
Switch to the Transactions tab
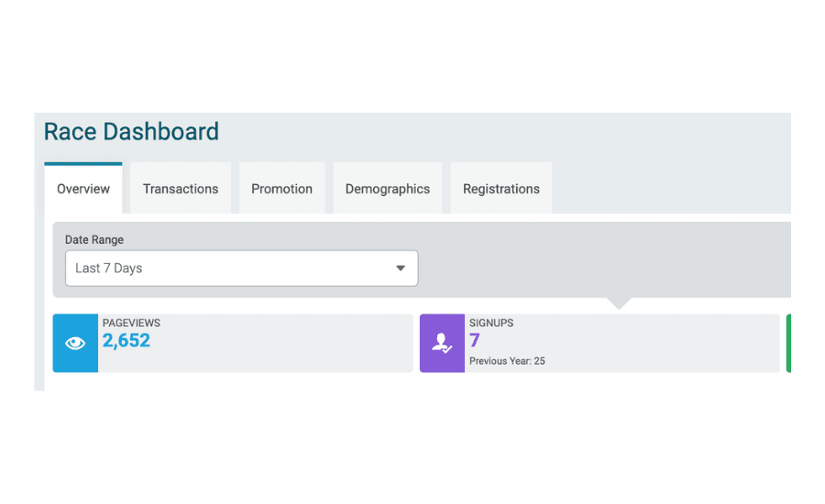coord(181,189)
